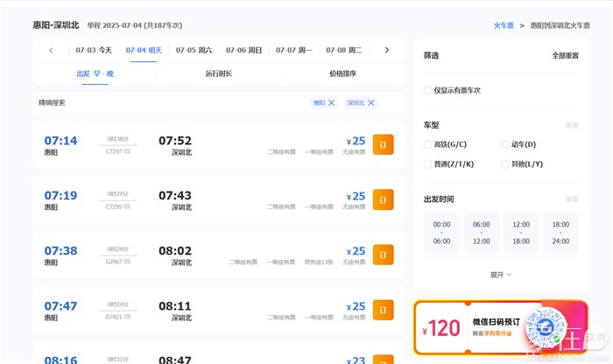Click the order button for 07:38 G2967
This screenshot has width=613, height=364.
[x=383, y=255]
